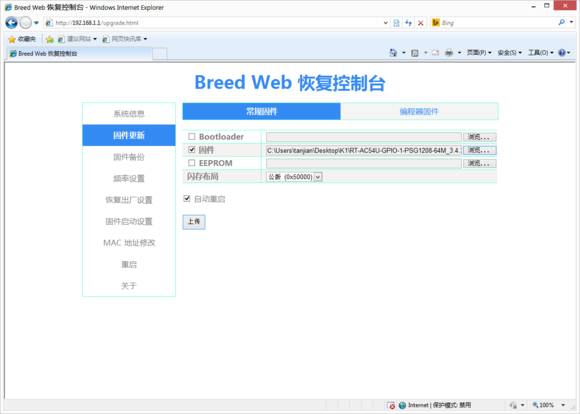580x414 pixels.
Task: Expand the address bar history dropdown
Action: (386, 23)
